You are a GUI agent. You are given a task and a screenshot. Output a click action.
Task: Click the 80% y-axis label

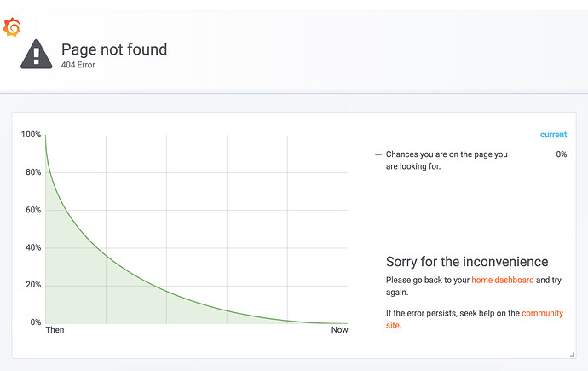pos(32,172)
